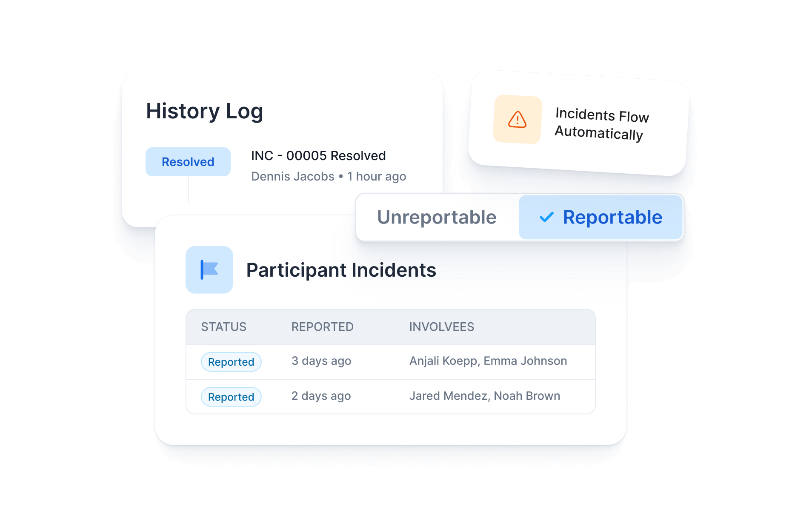Viewport: 812px width, 516px height.
Task: Click the checkmark icon beside Reportable
Action: 546,218
